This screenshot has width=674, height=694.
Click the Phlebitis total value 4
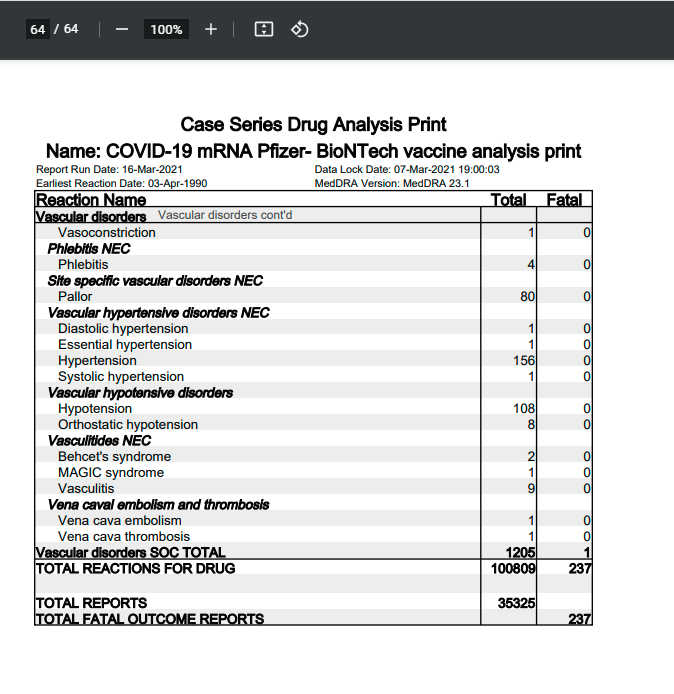click(x=531, y=265)
